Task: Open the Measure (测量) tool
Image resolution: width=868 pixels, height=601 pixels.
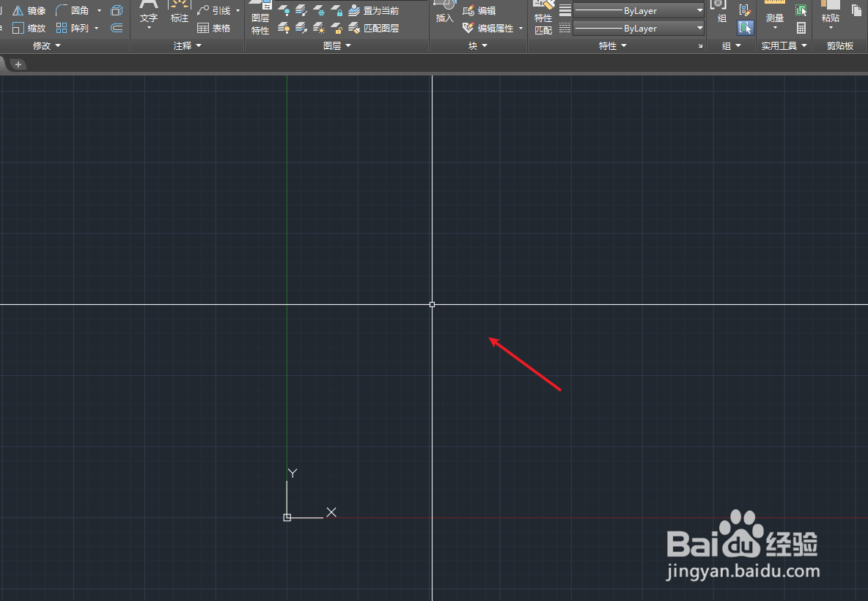Action: [774, 12]
